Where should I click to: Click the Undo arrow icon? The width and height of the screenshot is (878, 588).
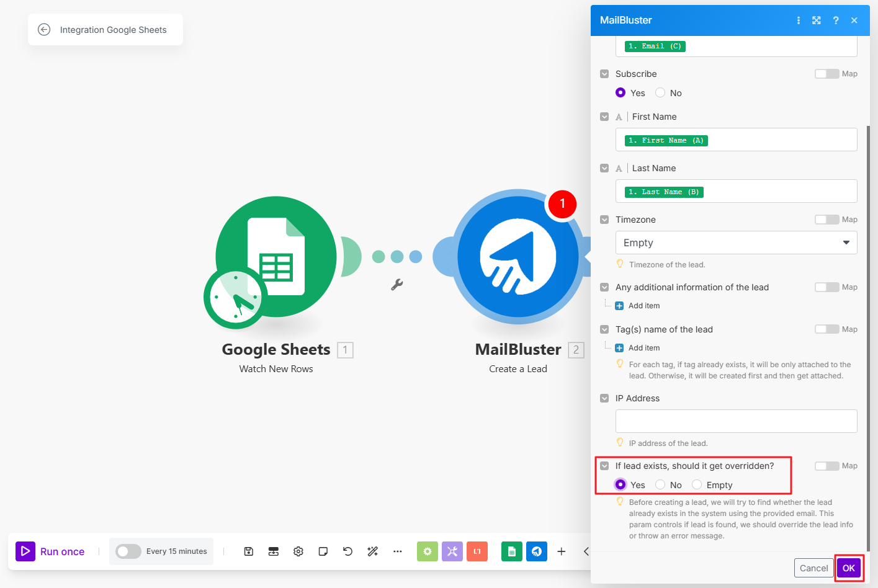(x=348, y=551)
